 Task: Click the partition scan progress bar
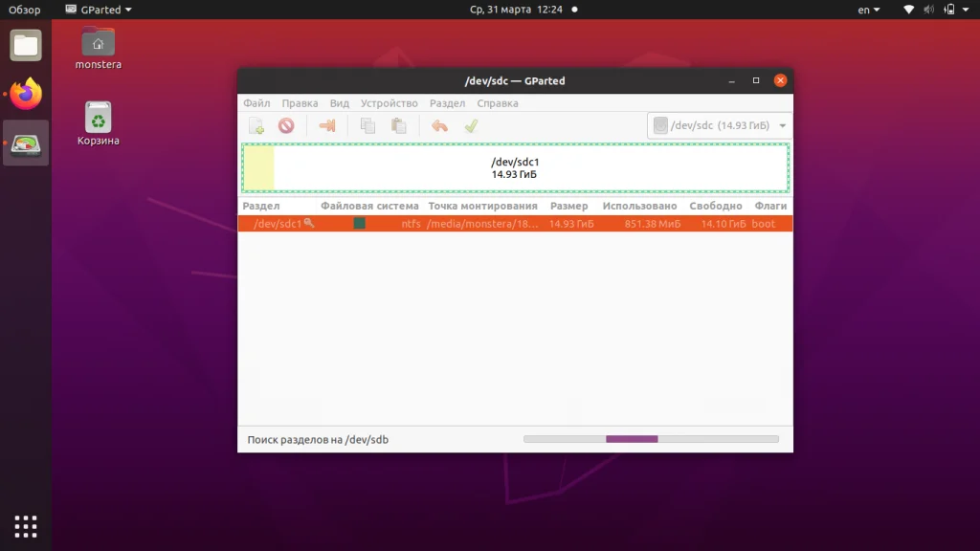click(x=650, y=439)
